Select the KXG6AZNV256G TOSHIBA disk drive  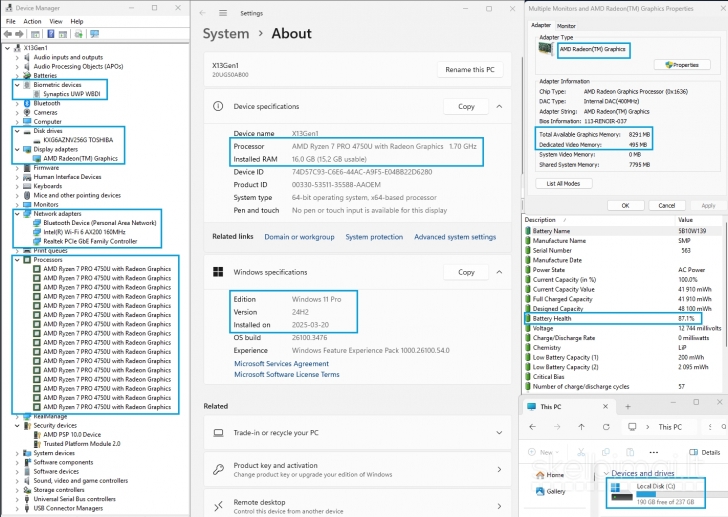(x=78, y=140)
